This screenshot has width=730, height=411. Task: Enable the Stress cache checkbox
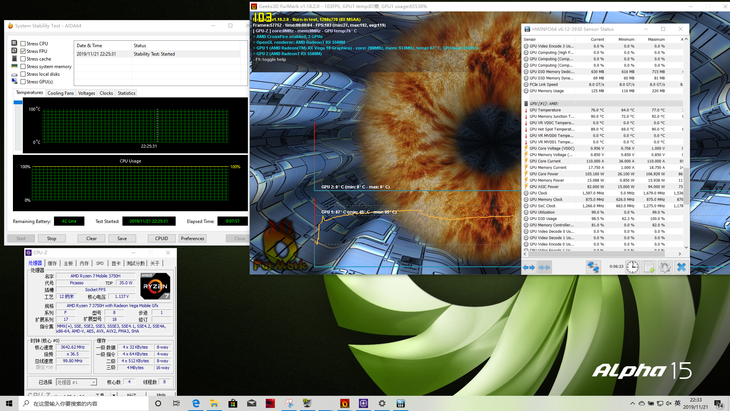pyautogui.click(x=23, y=59)
